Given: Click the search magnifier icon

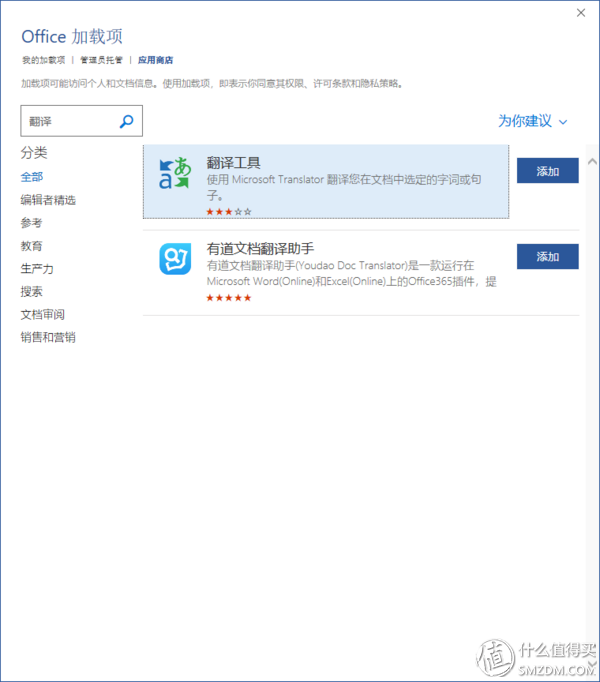Looking at the screenshot, I should pyautogui.click(x=126, y=121).
